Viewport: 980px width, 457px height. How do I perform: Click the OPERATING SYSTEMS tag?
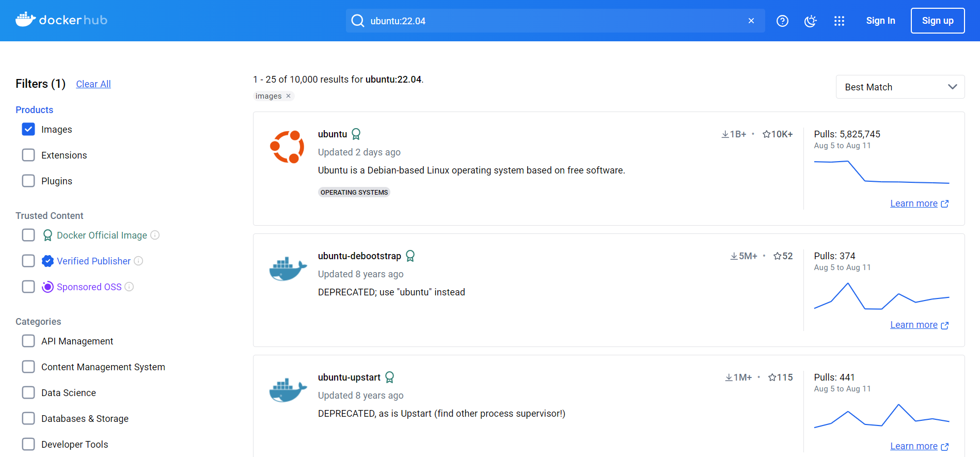tap(354, 192)
